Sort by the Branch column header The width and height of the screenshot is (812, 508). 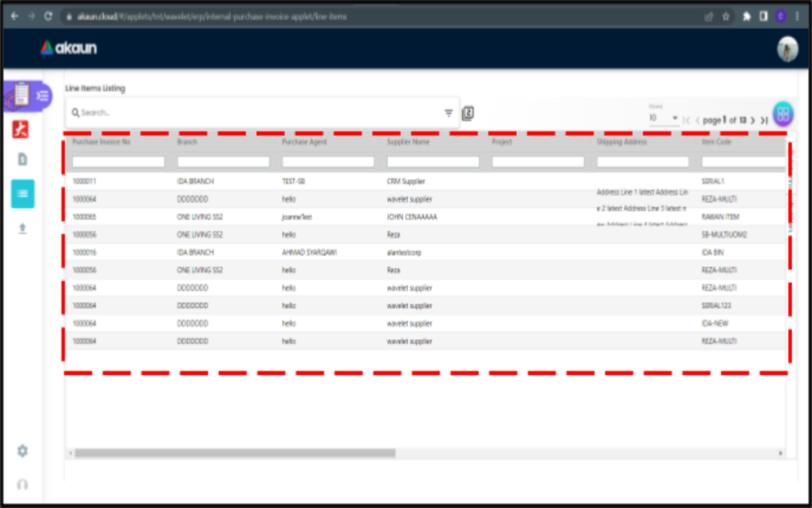point(187,142)
